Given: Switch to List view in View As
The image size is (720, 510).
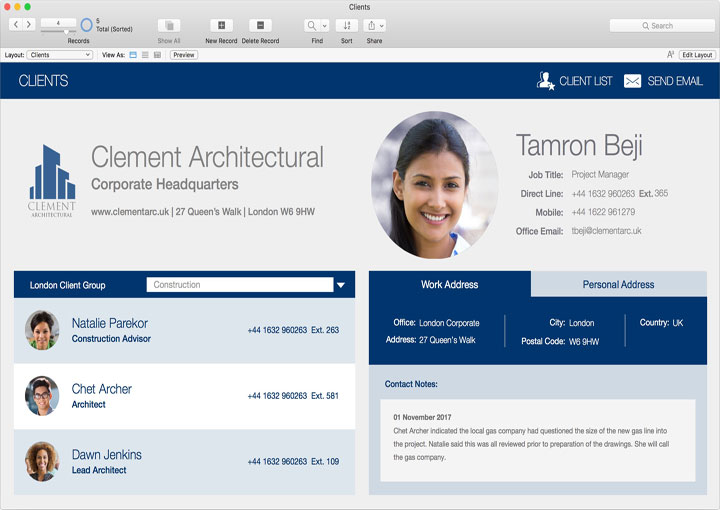Looking at the screenshot, I should (x=145, y=55).
